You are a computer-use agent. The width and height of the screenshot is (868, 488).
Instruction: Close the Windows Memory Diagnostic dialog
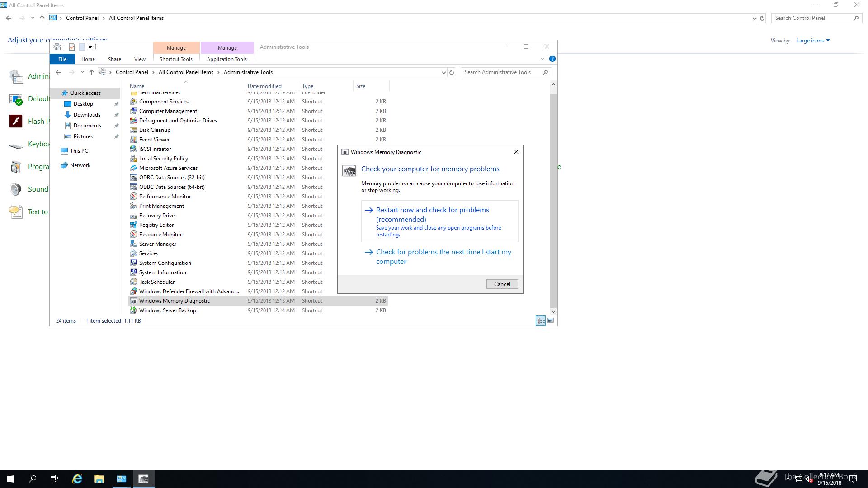pos(516,152)
